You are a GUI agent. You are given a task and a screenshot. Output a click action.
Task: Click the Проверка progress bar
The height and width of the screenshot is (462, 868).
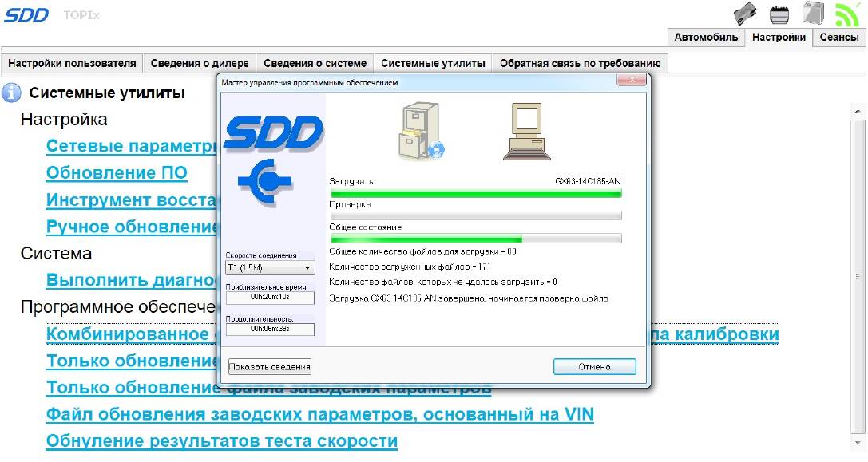pyautogui.click(x=475, y=215)
